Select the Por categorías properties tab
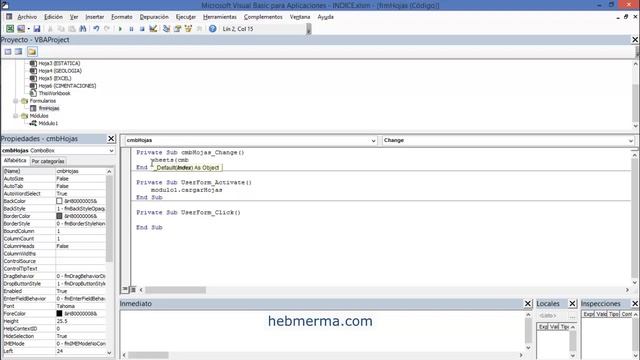 pyautogui.click(x=48, y=161)
